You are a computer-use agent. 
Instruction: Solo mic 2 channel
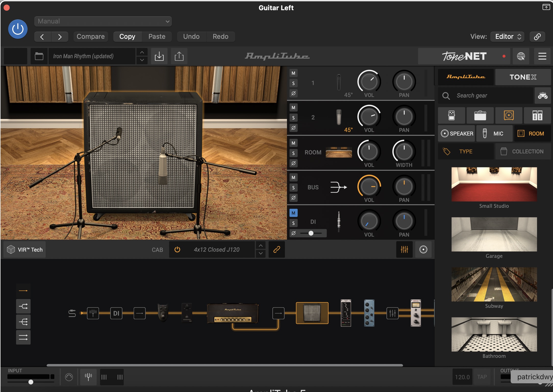(293, 118)
